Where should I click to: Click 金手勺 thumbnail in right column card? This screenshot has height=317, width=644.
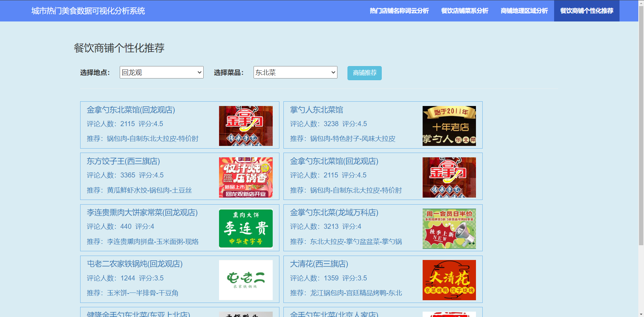tap(449, 177)
